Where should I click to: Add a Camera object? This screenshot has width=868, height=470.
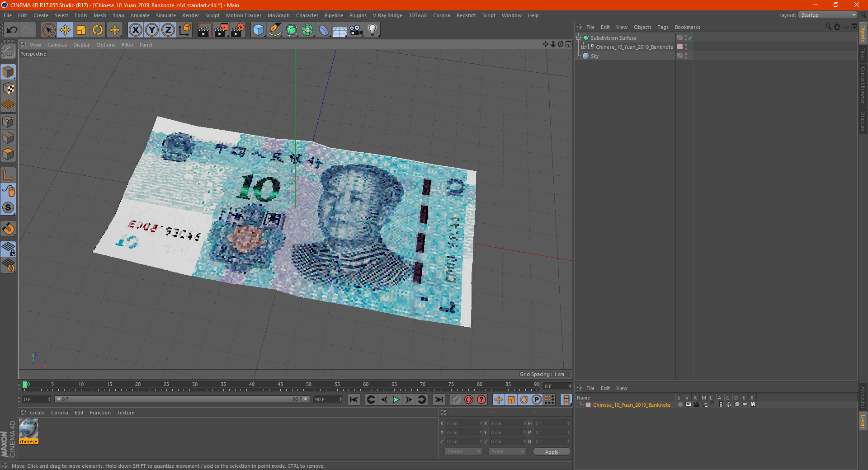coord(356,30)
